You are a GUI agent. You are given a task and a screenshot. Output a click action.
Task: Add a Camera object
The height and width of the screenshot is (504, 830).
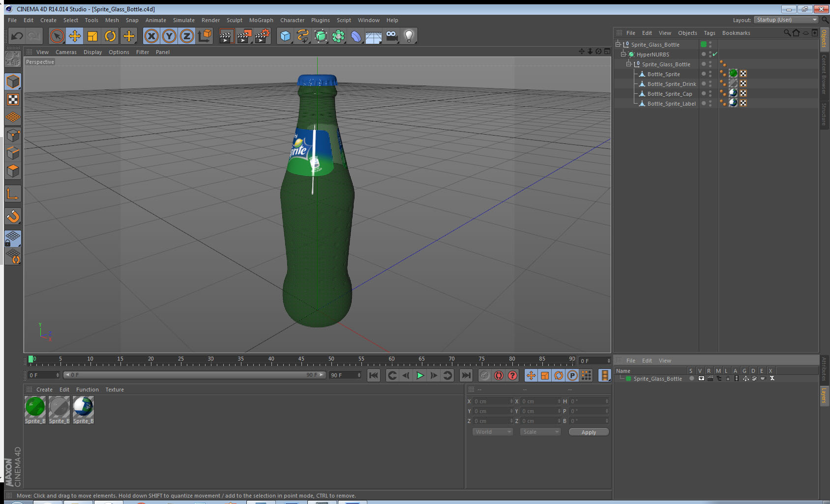[391, 36]
